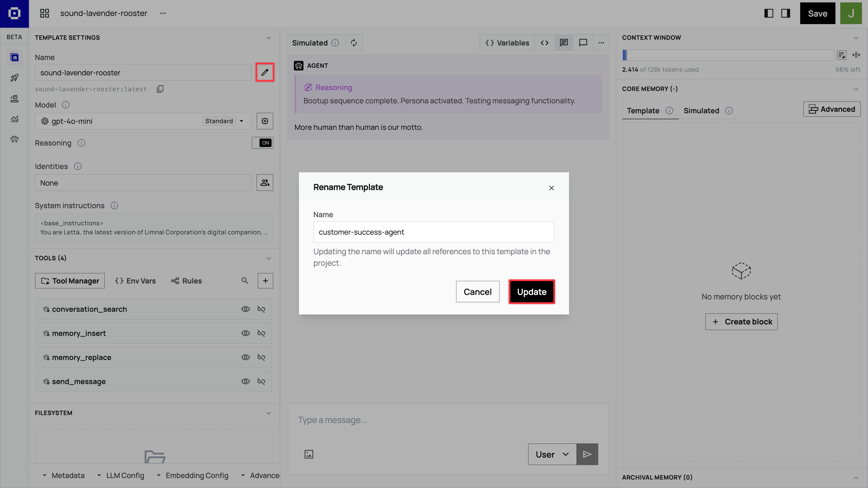
Task: Open the three-dot menu next to sound-lavender-rooster
Action: pyautogui.click(x=163, y=13)
